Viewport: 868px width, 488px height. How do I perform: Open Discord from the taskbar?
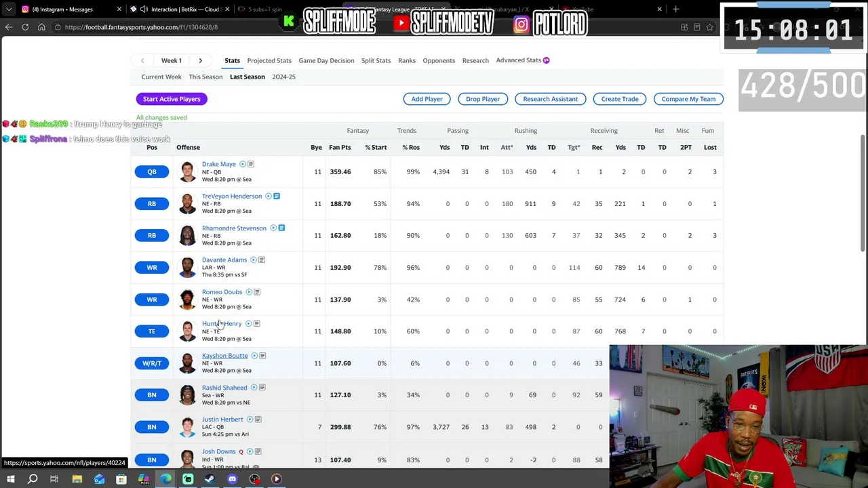(232, 479)
